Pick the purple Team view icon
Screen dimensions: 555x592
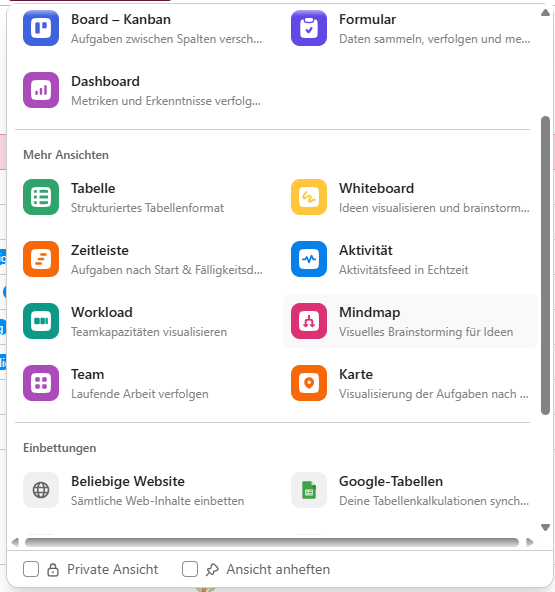click(41, 383)
